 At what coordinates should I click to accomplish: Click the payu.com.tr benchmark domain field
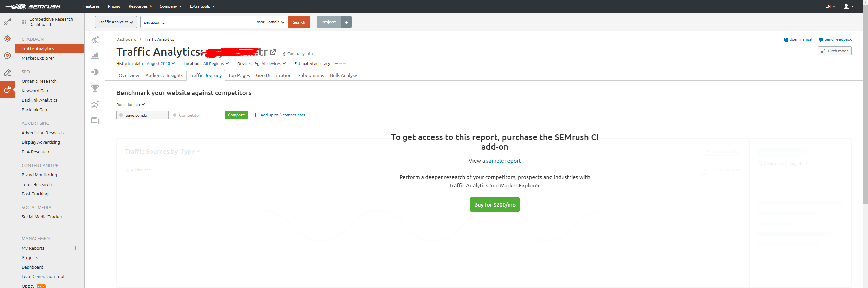pyautogui.click(x=142, y=115)
